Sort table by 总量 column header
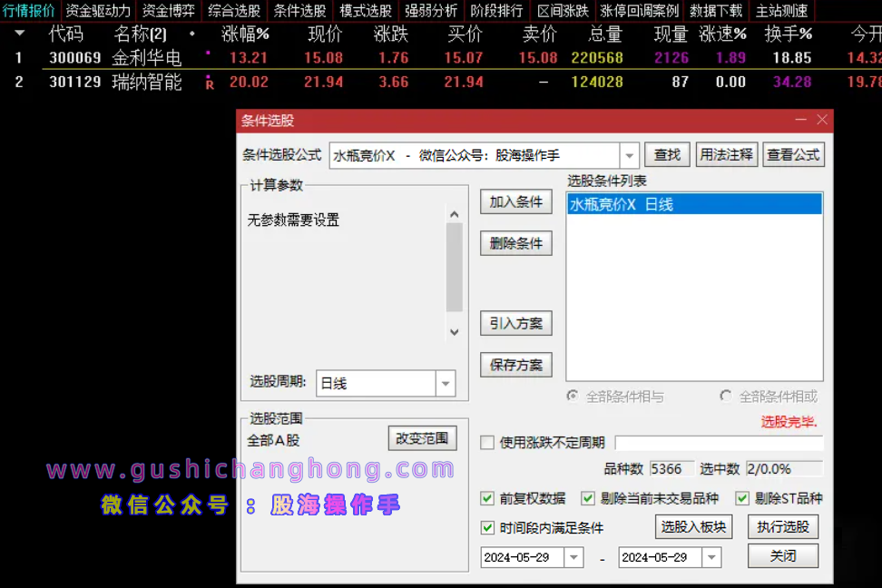 [605, 34]
